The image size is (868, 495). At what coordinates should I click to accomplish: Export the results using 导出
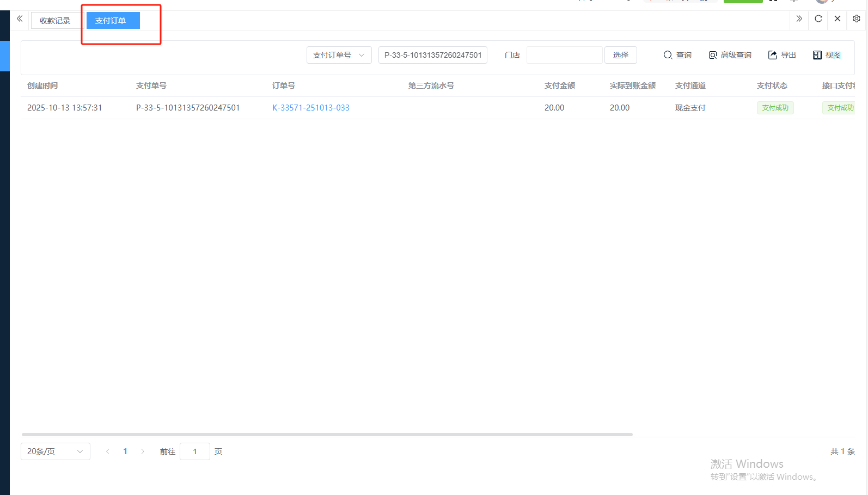click(782, 55)
